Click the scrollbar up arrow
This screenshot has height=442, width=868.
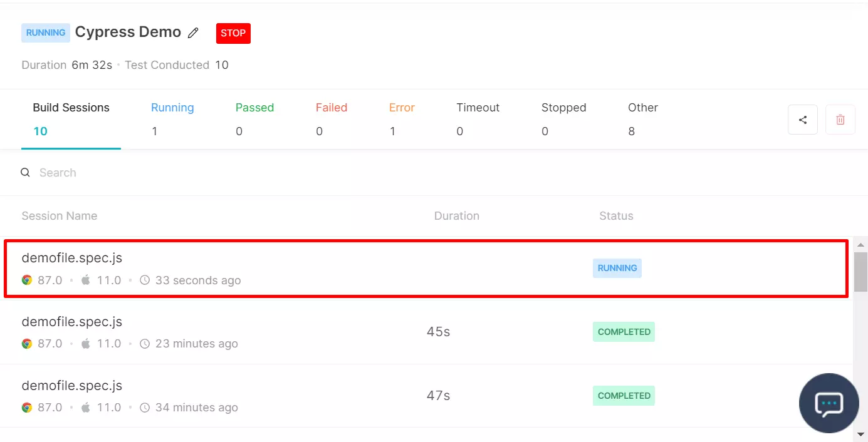pyautogui.click(x=860, y=245)
